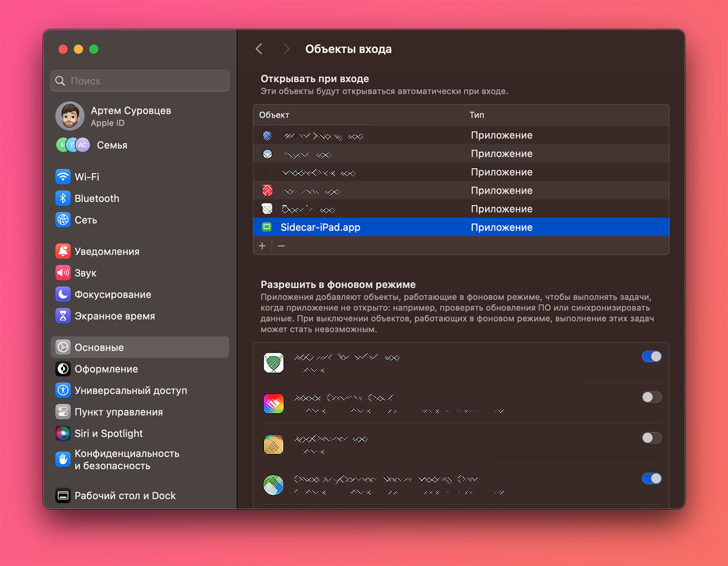
Task: Select the Sidecar-iPad.app row name
Action: 320,227
